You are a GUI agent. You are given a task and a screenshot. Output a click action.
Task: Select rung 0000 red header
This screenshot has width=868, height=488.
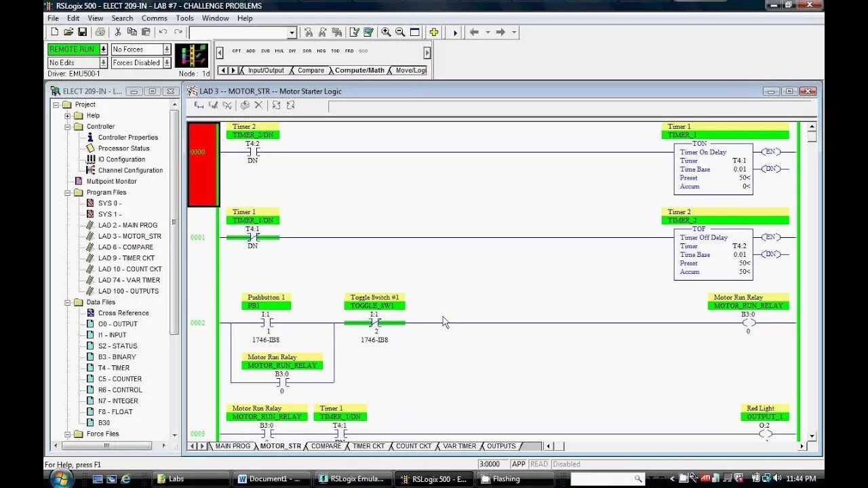click(x=203, y=165)
